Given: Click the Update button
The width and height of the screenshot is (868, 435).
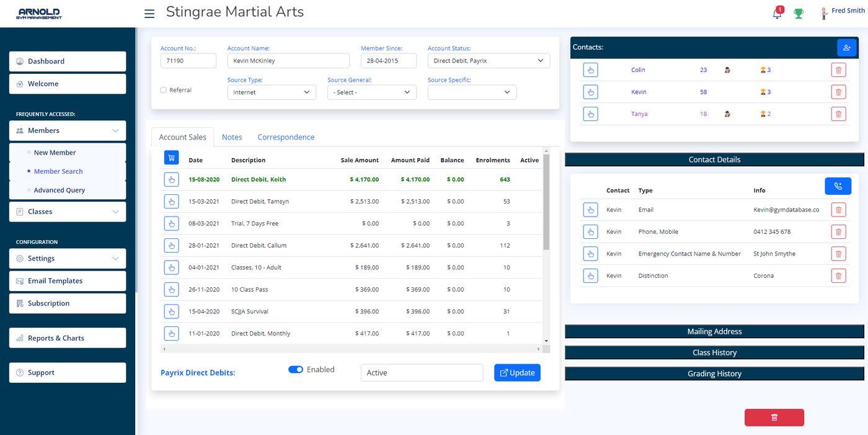Looking at the screenshot, I should pos(517,372).
